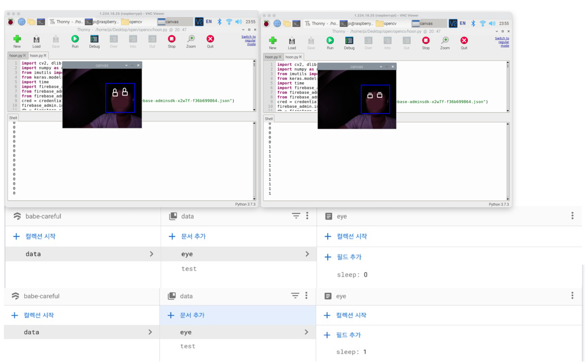Click volume icon in right window tray
588x364 pixels.
(x=492, y=23)
